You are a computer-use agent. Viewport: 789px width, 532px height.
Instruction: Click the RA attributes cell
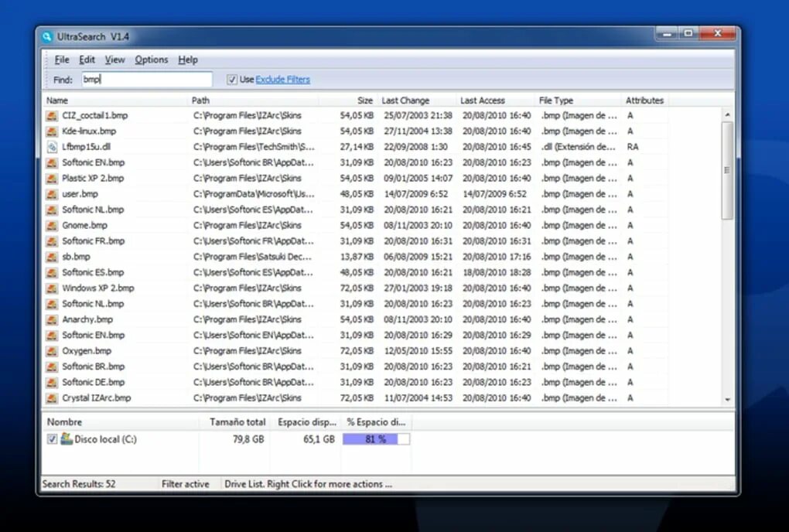coord(633,147)
